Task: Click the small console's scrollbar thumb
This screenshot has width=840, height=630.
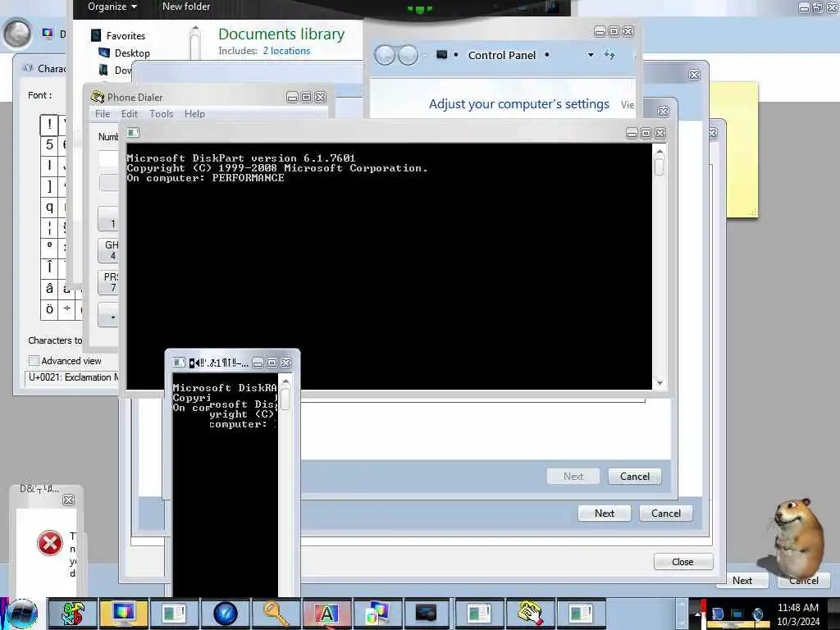Action: pyautogui.click(x=285, y=399)
